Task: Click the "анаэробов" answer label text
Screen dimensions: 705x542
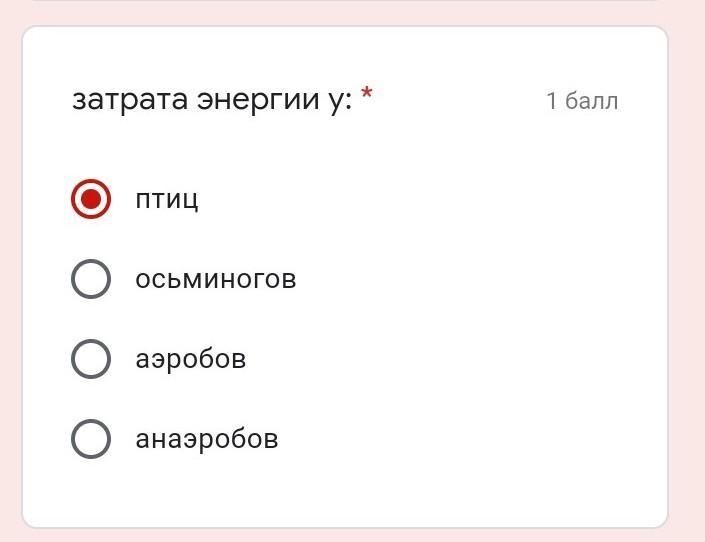Action: [x=207, y=439]
